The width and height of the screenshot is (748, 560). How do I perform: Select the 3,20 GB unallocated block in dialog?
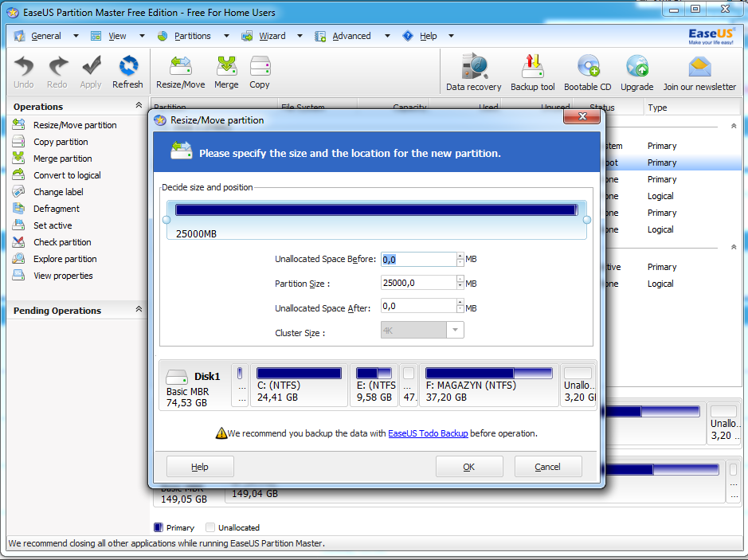[578, 386]
